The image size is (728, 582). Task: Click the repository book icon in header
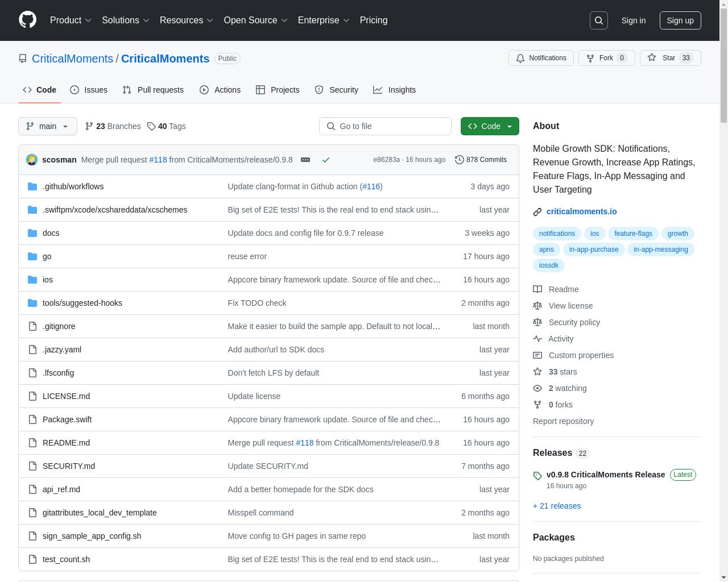pyautogui.click(x=23, y=59)
